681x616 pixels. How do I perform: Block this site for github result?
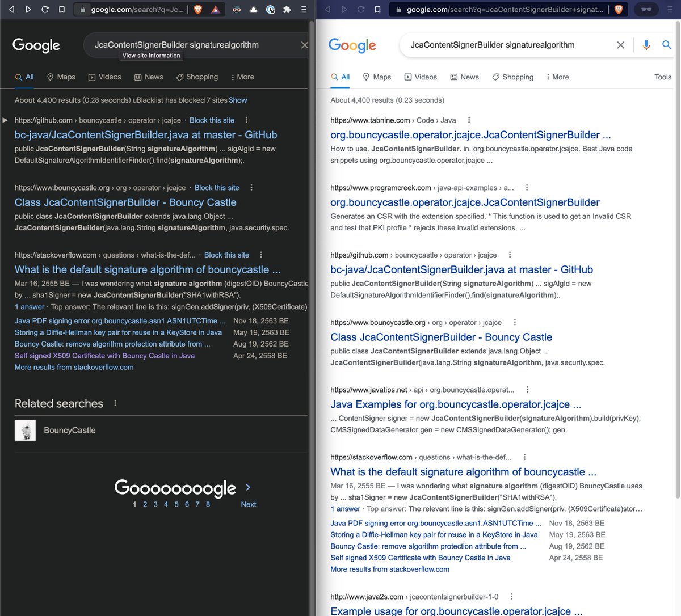(212, 120)
